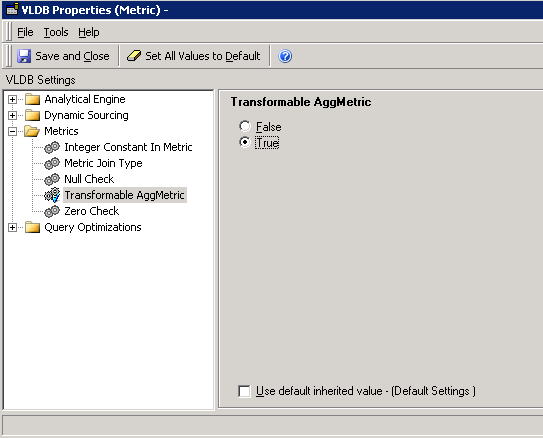Open the Tools menu

point(56,32)
